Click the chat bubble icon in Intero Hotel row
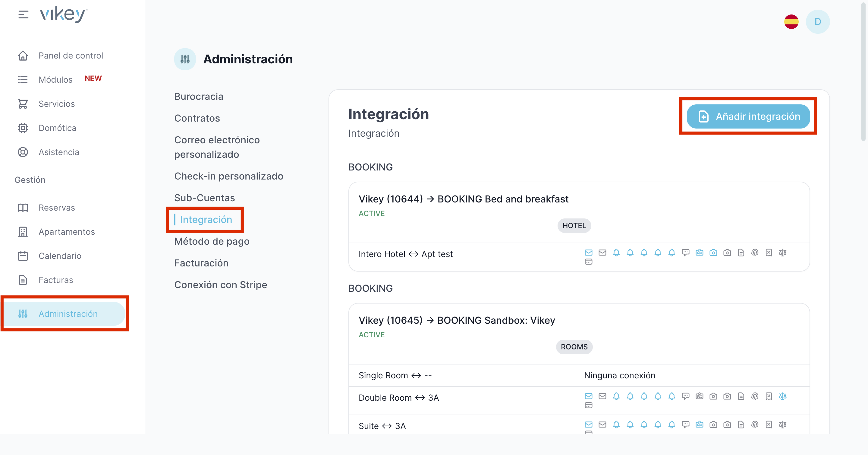This screenshot has width=868, height=455. tap(685, 253)
